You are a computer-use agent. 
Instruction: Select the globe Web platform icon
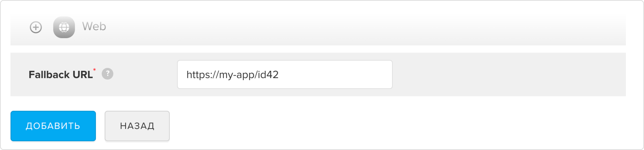click(x=64, y=27)
